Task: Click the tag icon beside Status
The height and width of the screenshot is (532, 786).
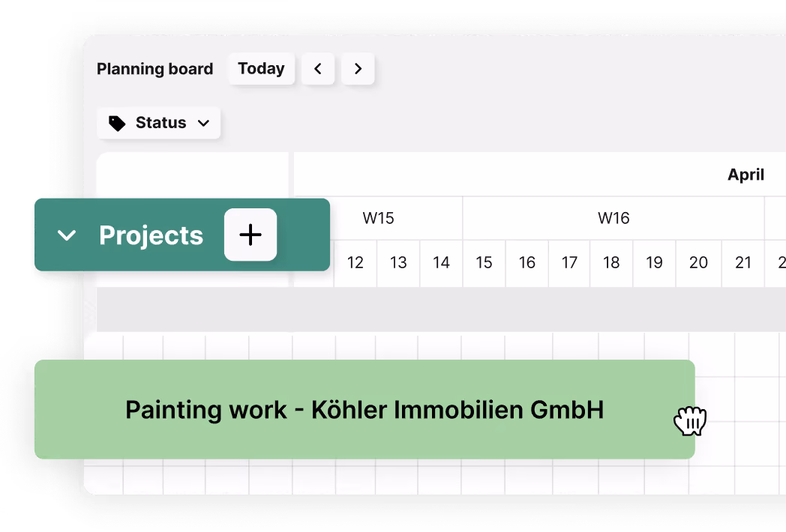Action: 117,123
